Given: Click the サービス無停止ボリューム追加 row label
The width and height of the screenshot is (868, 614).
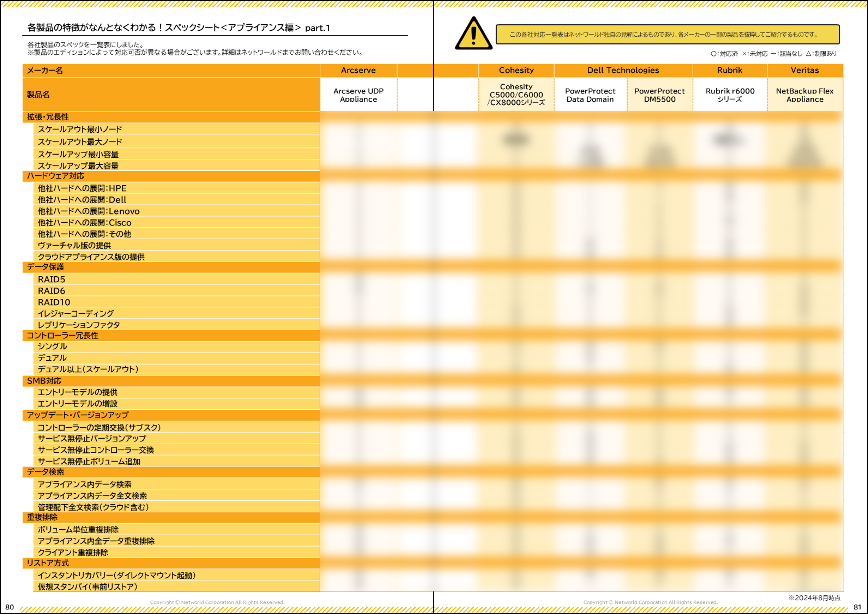Looking at the screenshot, I should (176, 461).
